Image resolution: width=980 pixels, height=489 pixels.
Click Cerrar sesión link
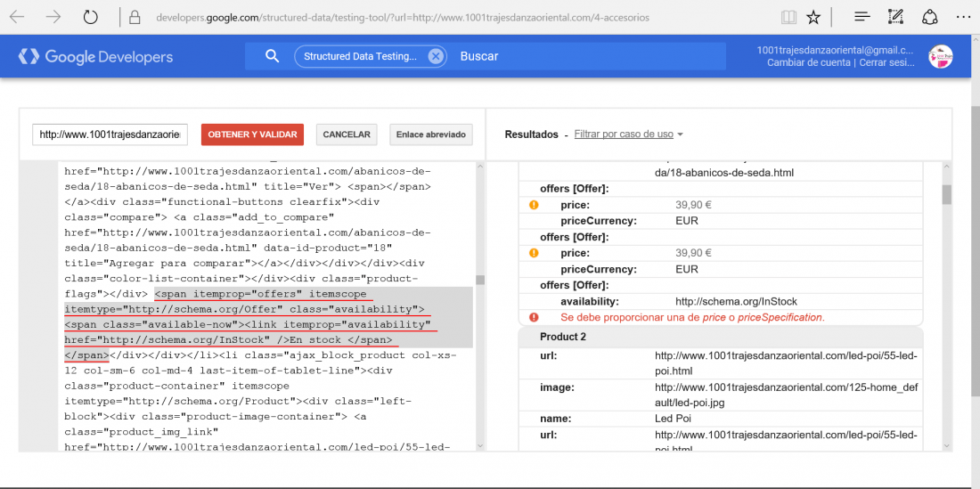pyautogui.click(x=886, y=62)
